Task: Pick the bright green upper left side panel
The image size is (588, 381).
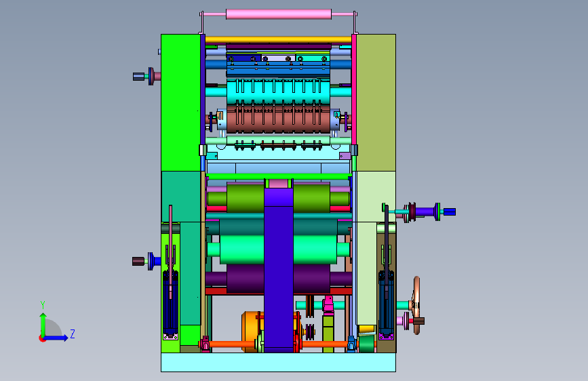Action: click(x=180, y=103)
